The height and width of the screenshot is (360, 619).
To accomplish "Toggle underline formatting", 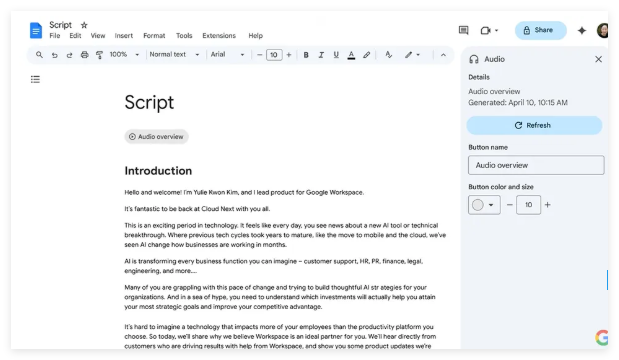I will pos(336,55).
